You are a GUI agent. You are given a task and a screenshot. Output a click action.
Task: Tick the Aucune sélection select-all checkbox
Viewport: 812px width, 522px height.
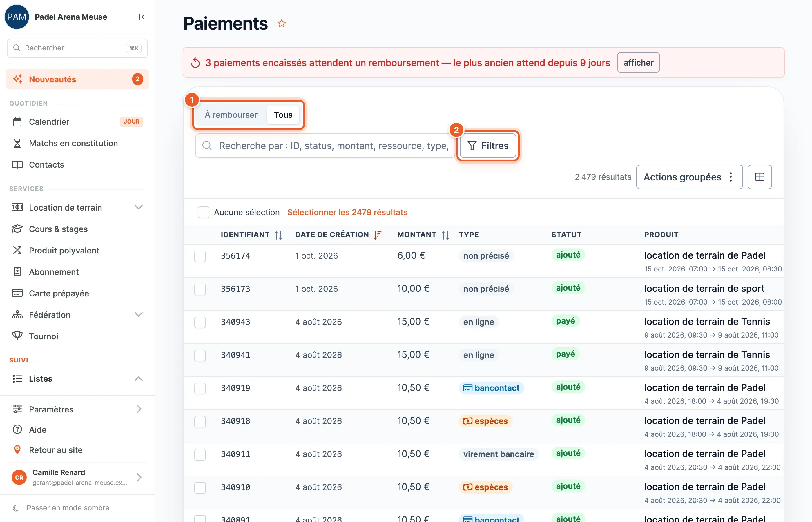[x=203, y=212]
